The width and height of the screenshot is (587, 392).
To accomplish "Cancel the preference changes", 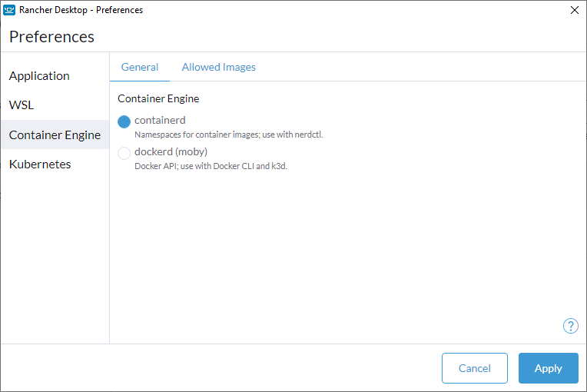I will coord(475,368).
